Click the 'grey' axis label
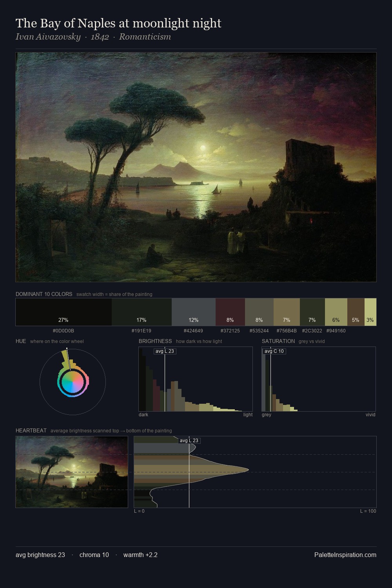 click(267, 415)
